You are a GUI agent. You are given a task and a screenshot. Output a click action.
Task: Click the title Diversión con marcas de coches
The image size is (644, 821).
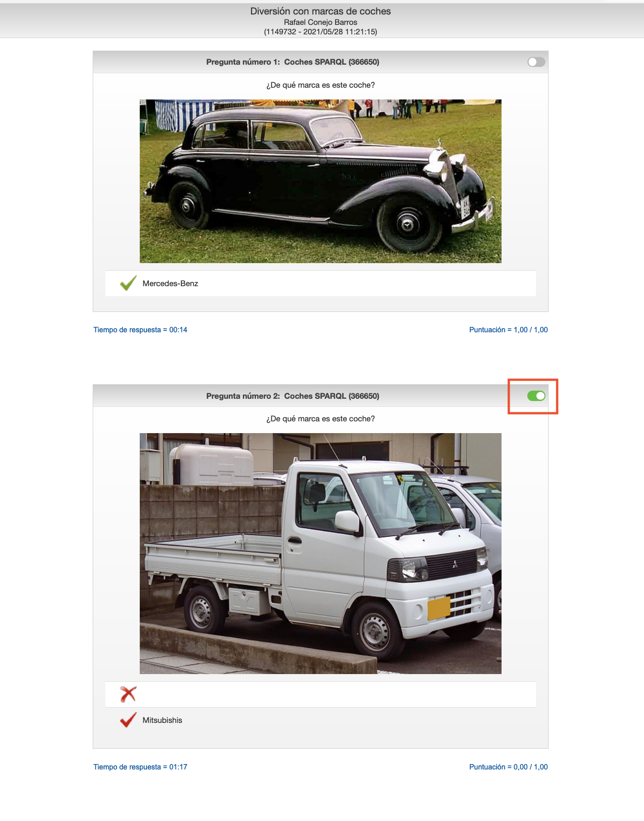(321, 11)
